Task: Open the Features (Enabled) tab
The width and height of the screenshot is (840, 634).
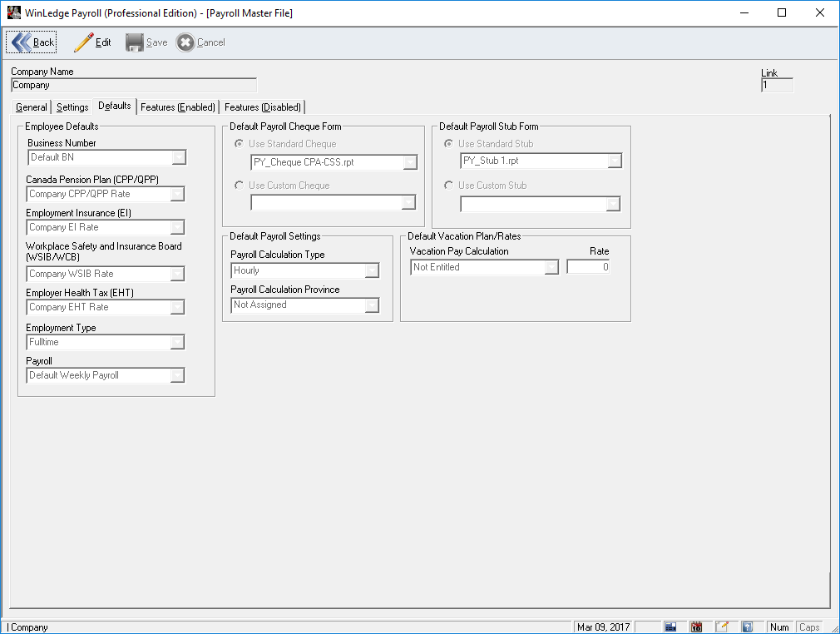Action: click(x=177, y=107)
